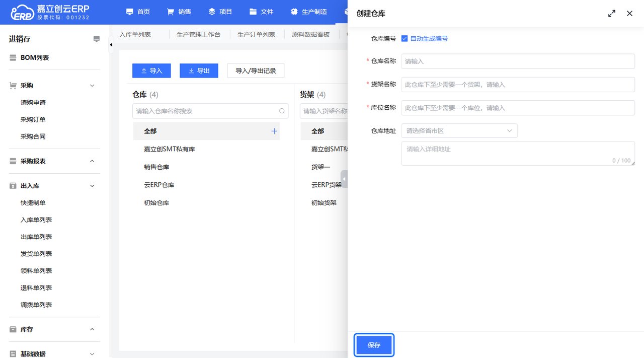Open 出库单列表
Viewport: 644px width, 358px height.
(36, 237)
